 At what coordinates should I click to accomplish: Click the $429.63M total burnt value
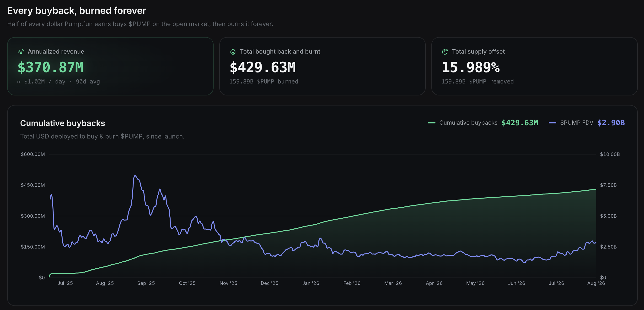[x=263, y=67]
